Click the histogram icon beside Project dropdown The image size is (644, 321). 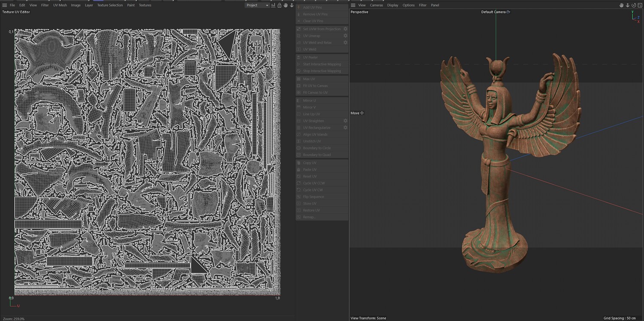pyautogui.click(x=273, y=5)
